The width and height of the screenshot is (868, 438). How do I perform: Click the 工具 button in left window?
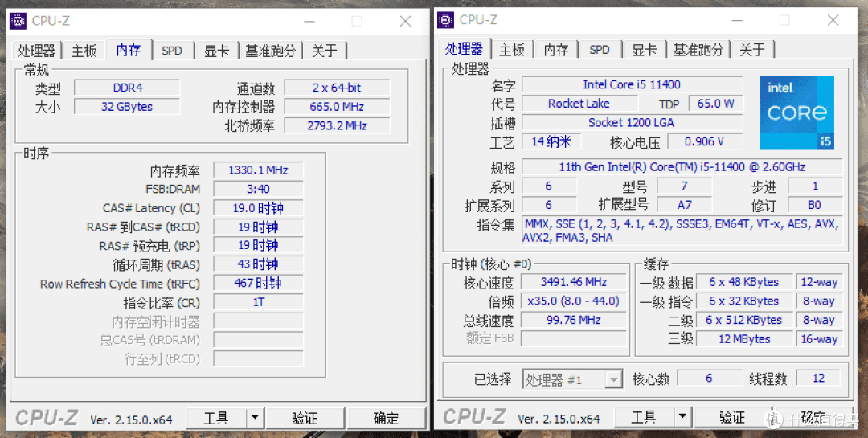click(216, 418)
